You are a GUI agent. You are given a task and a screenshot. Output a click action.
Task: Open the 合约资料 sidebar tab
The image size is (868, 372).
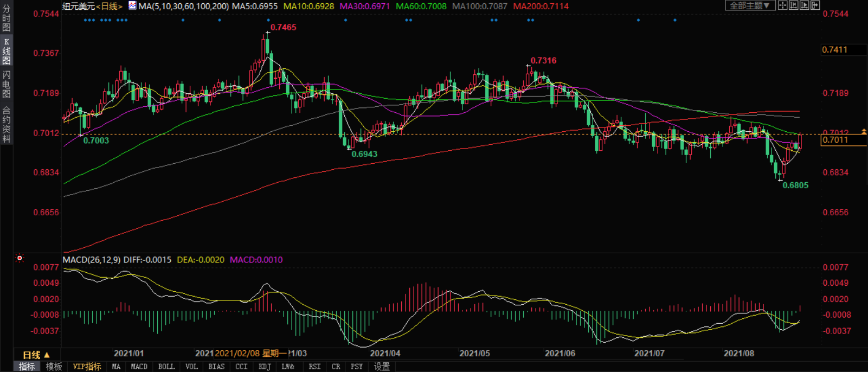click(x=7, y=124)
